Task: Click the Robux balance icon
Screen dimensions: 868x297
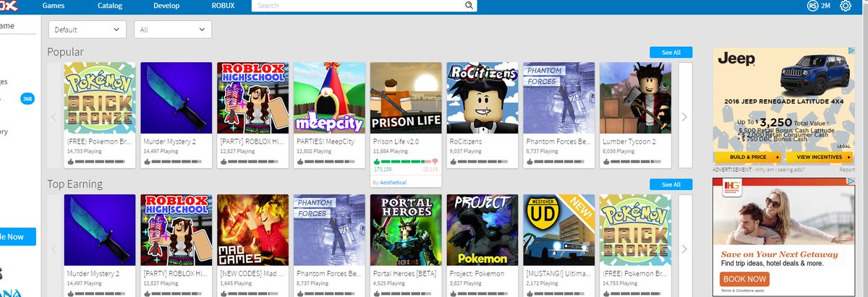Action: (812, 6)
